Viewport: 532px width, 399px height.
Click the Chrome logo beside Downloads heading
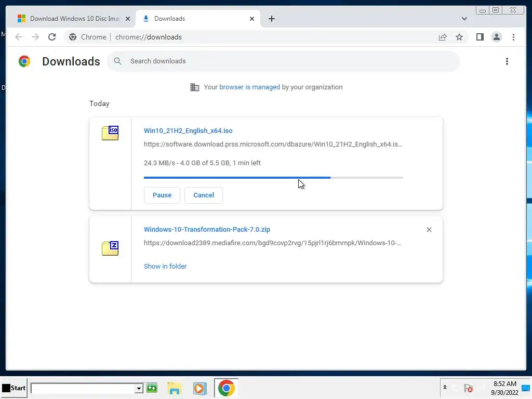24,61
